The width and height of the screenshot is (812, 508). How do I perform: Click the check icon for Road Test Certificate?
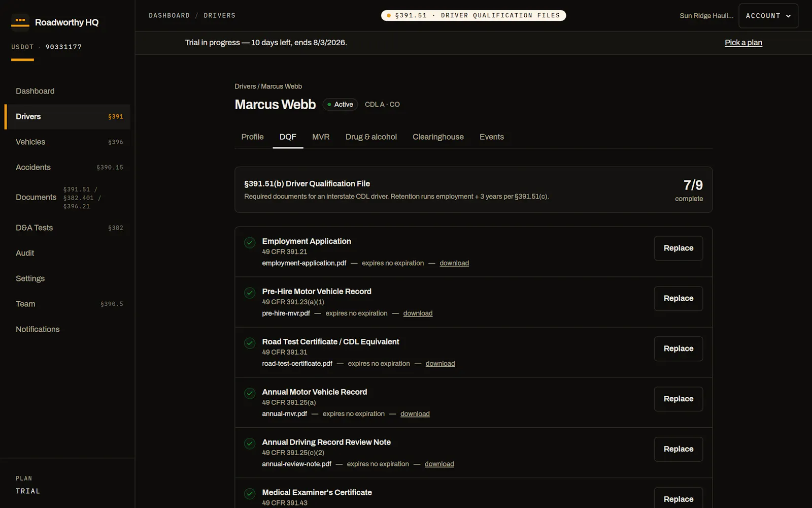(x=250, y=343)
